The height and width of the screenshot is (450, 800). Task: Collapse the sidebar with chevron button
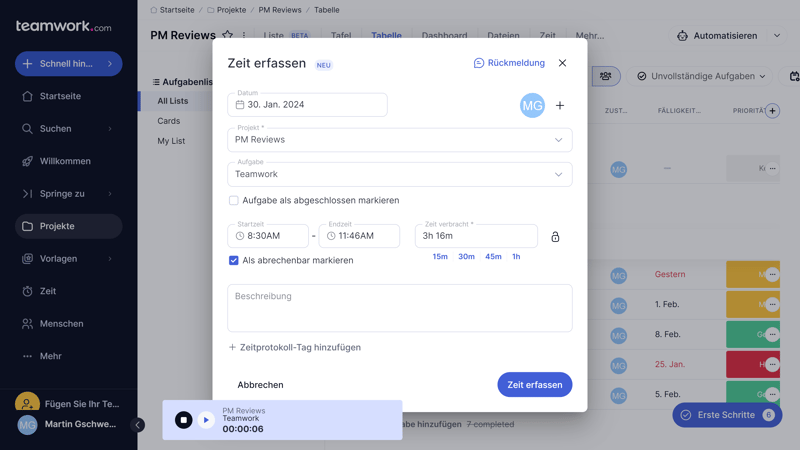tap(137, 425)
